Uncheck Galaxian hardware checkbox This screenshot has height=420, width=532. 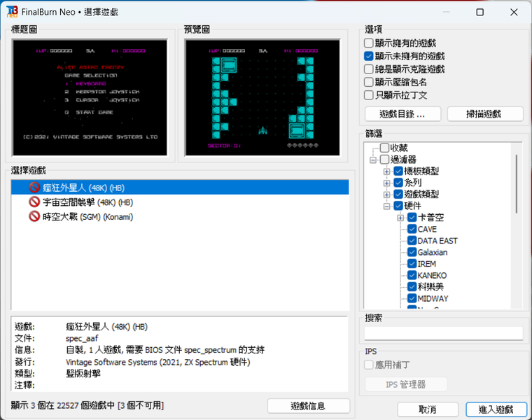click(412, 252)
